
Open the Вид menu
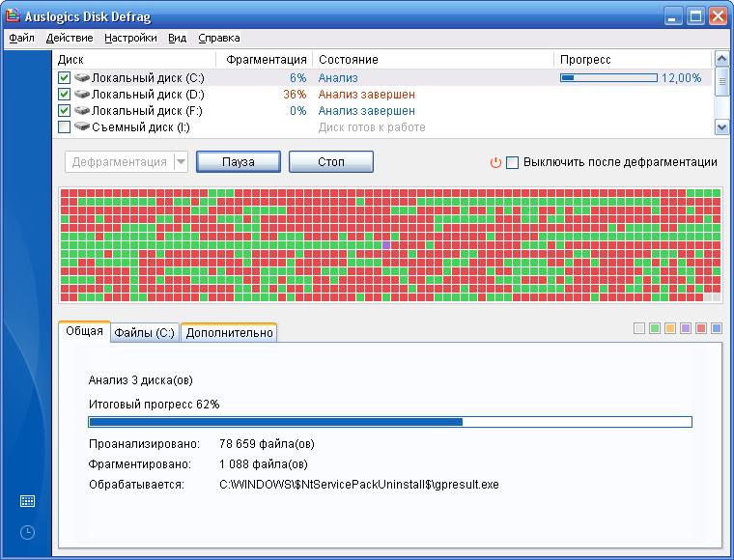tap(178, 38)
